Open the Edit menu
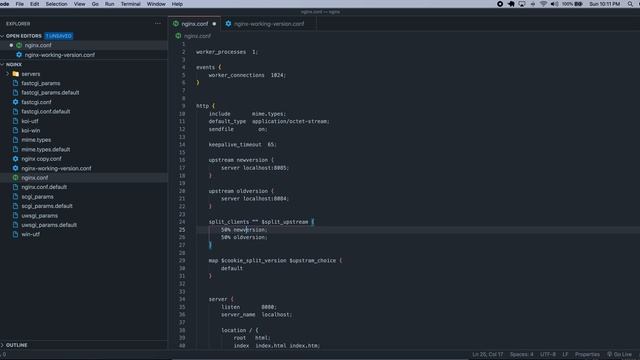 [34, 4]
